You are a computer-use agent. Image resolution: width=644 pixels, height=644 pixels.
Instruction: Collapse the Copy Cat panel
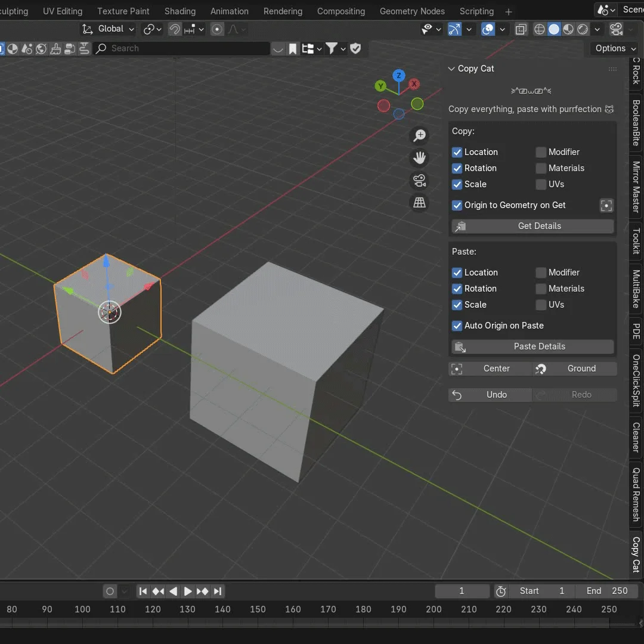[x=451, y=69]
